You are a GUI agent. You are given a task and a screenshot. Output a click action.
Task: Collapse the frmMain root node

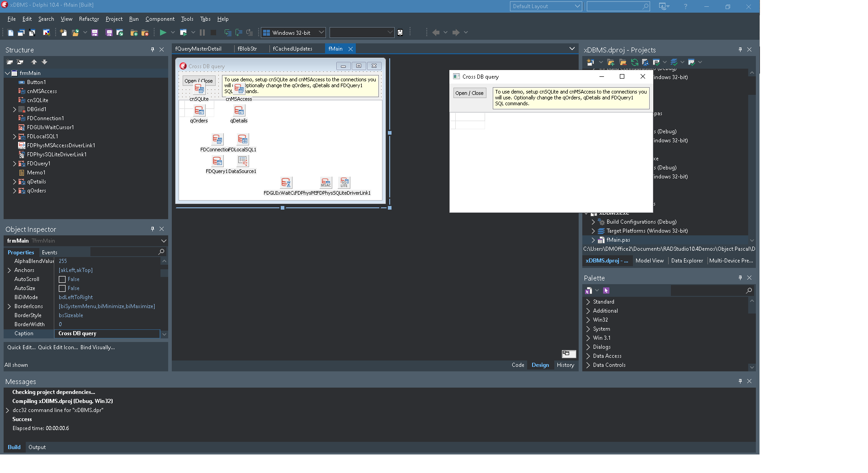(8, 73)
